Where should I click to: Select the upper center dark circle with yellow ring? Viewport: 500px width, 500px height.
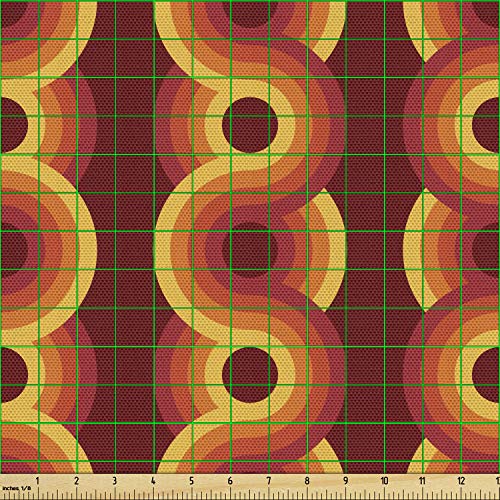pos(250,125)
